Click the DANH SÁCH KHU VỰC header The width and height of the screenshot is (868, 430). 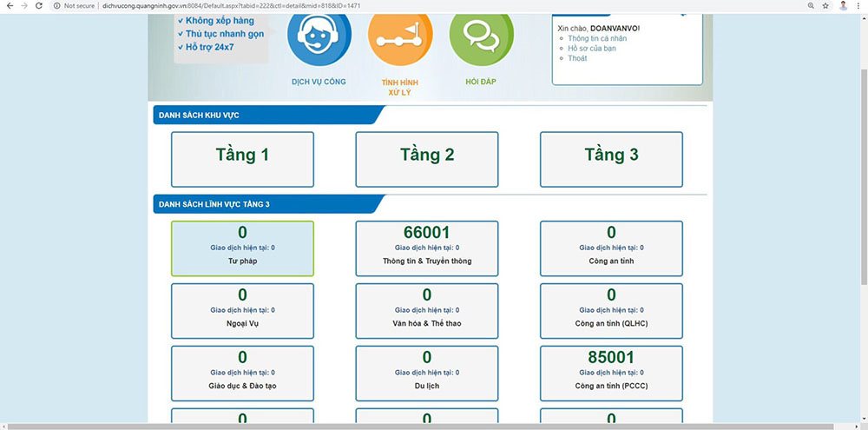[268, 116]
